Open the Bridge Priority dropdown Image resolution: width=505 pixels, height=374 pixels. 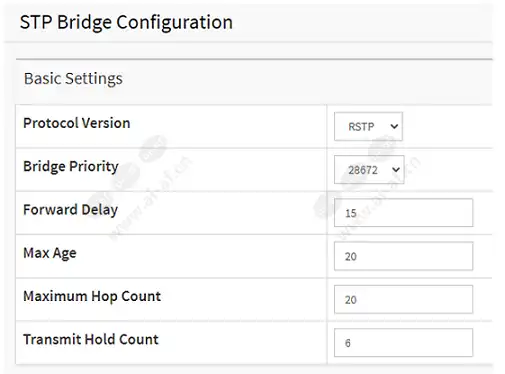369,170
